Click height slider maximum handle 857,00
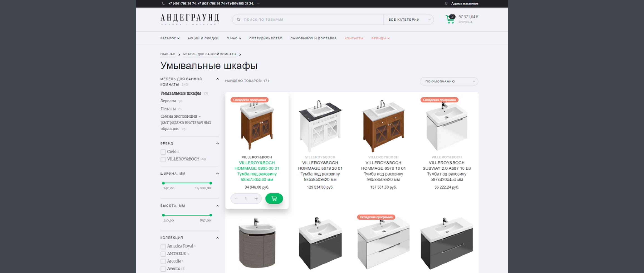 pyautogui.click(x=211, y=215)
